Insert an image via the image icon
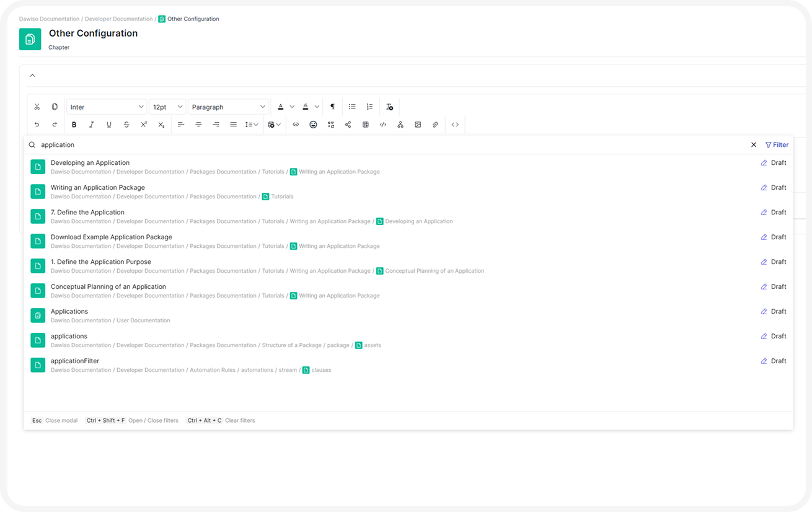 tap(417, 125)
